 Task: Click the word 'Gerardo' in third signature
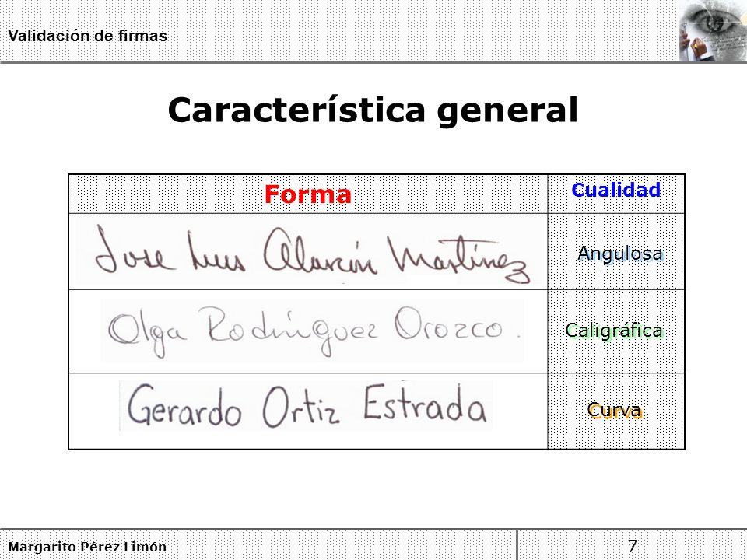[184, 406]
